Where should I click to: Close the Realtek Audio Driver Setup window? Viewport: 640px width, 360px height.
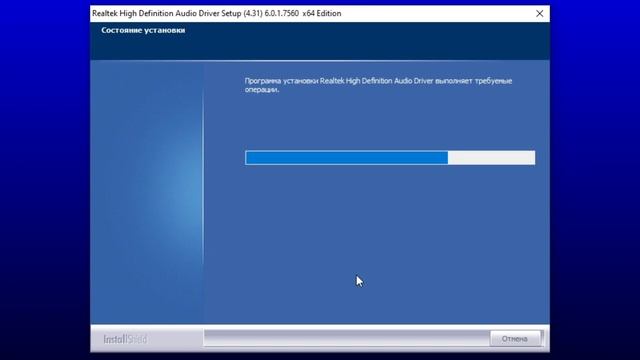pos(540,13)
